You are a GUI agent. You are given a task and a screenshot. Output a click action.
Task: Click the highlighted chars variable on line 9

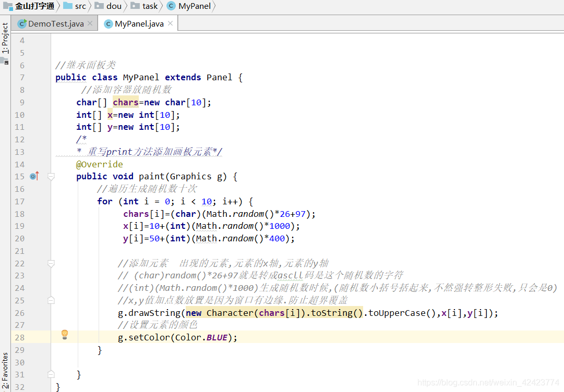click(x=126, y=102)
